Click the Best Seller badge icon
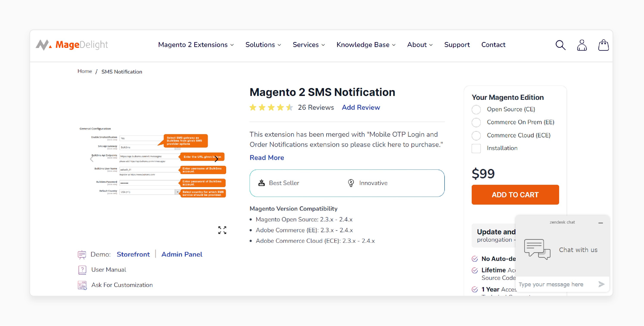644x326 pixels. coord(261,183)
